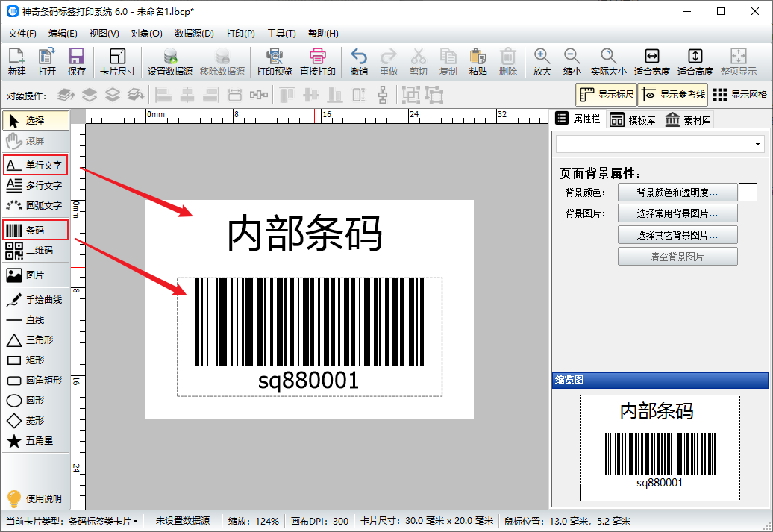
Task: Click 卡片尺寸 30.0 x 20.0 status text
Action: pos(427,521)
